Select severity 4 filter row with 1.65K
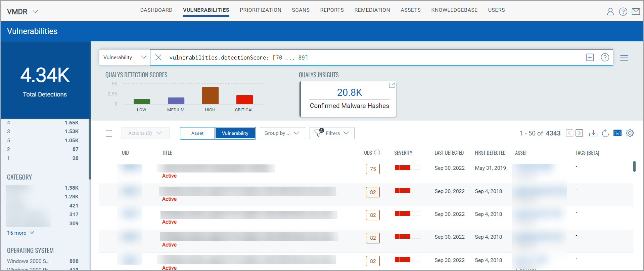644x271 pixels. pos(43,123)
